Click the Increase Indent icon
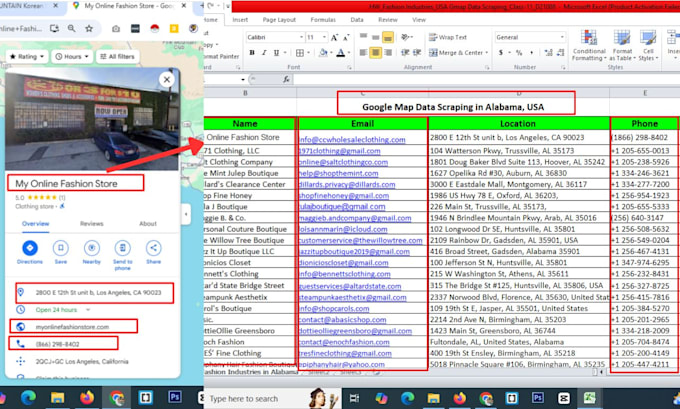Viewport: 680px width, 409px height. [x=417, y=52]
